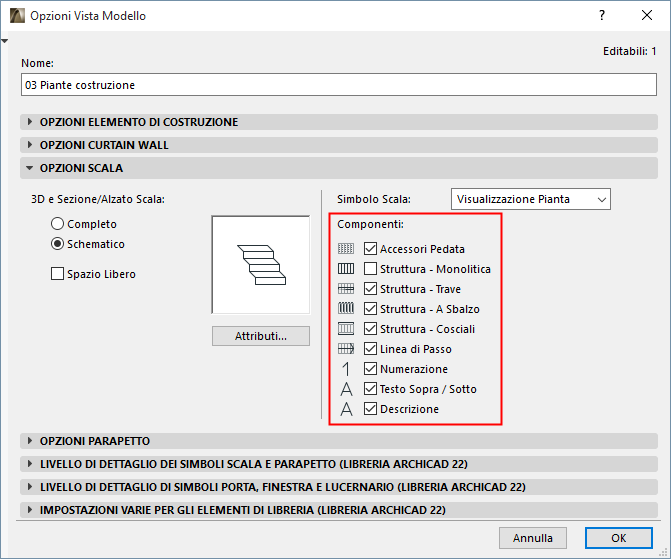Image resolution: width=671 pixels, height=559 pixels.
Task: Click the Nome input field
Action: [339, 85]
